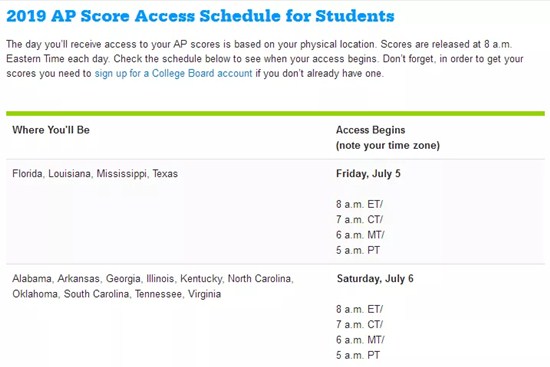Click the introductory paragraph about physical location

tap(265, 59)
